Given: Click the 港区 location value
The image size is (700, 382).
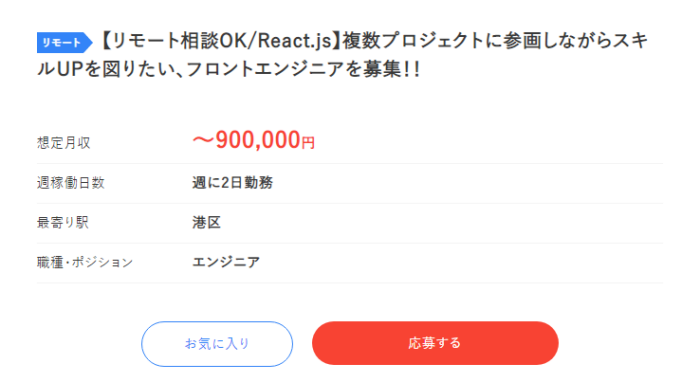Looking at the screenshot, I should click(206, 222).
